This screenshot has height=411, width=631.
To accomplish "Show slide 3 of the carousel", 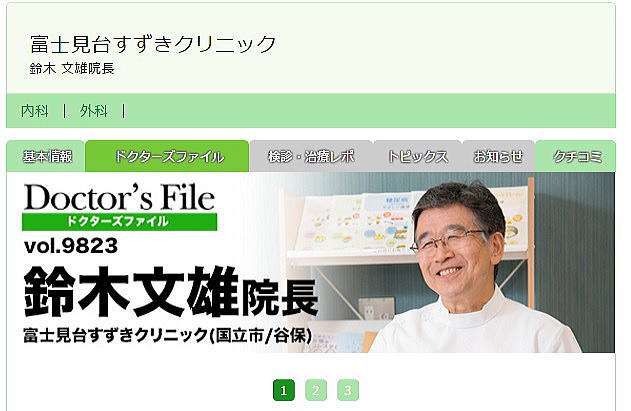I will click(348, 390).
